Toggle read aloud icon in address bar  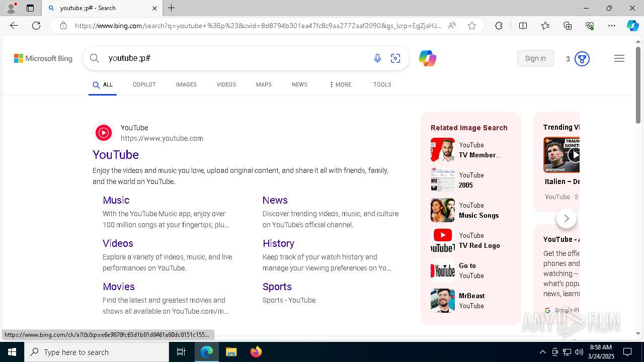(452, 26)
